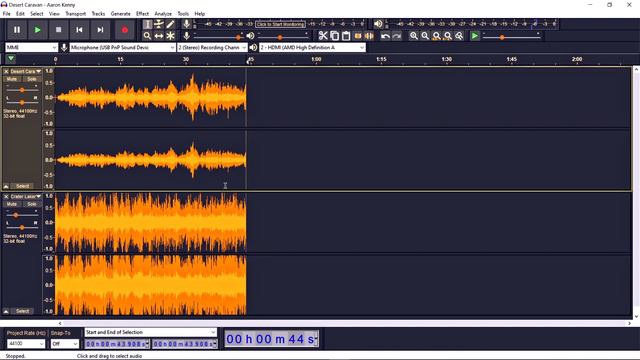Viewport: 640px width, 360px height.
Task: Skip to end of project
Action: pyautogui.click(x=100, y=30)
